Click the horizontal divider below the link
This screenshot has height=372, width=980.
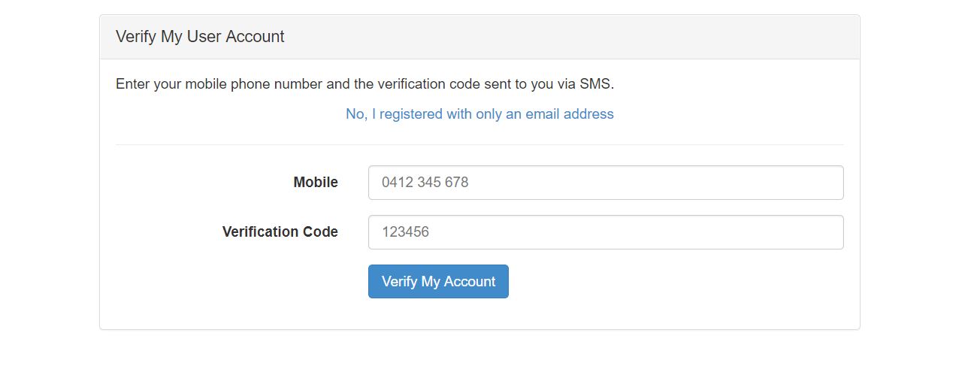click(479, 144)
